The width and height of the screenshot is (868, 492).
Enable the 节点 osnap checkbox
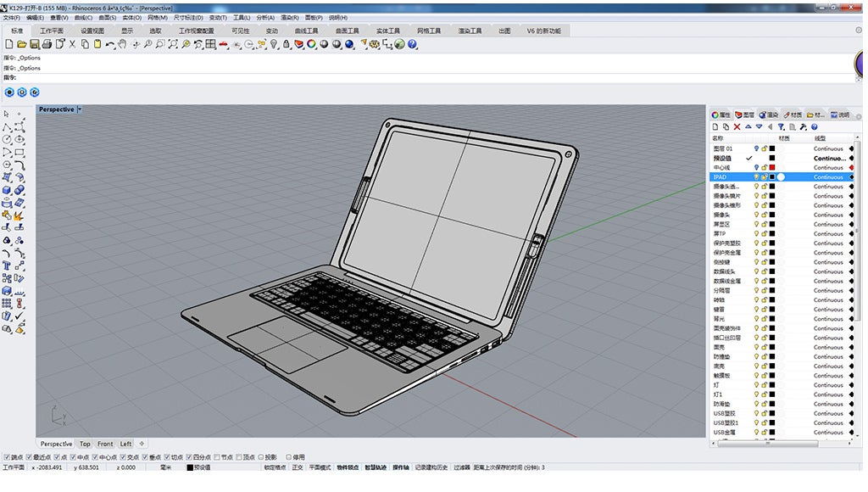click(218, 456)
